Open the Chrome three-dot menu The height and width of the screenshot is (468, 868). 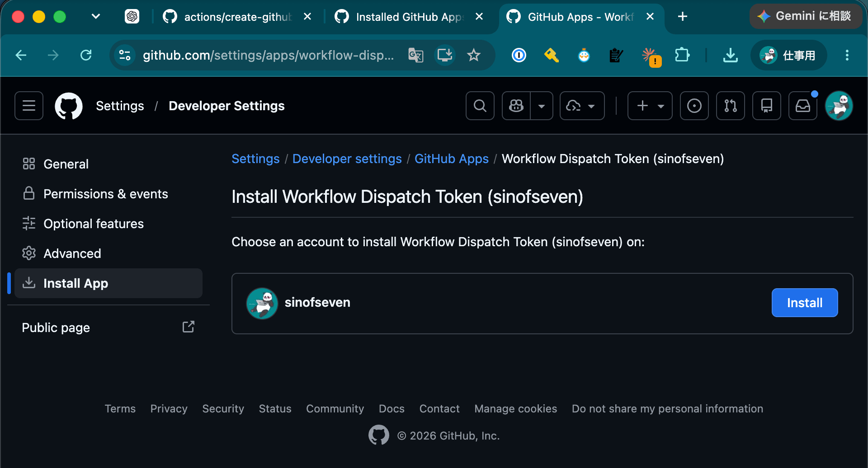tap(847, 55)
